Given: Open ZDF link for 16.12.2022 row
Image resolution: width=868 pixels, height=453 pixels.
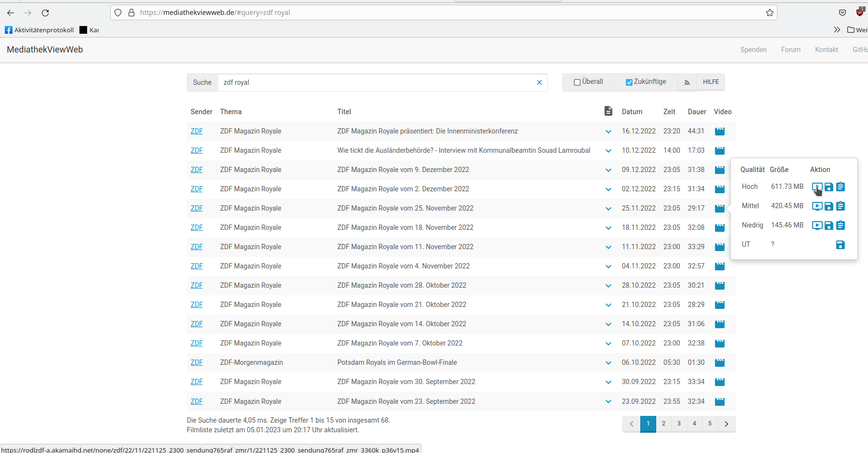Looking at the screenshot, I should coord(196,131).
